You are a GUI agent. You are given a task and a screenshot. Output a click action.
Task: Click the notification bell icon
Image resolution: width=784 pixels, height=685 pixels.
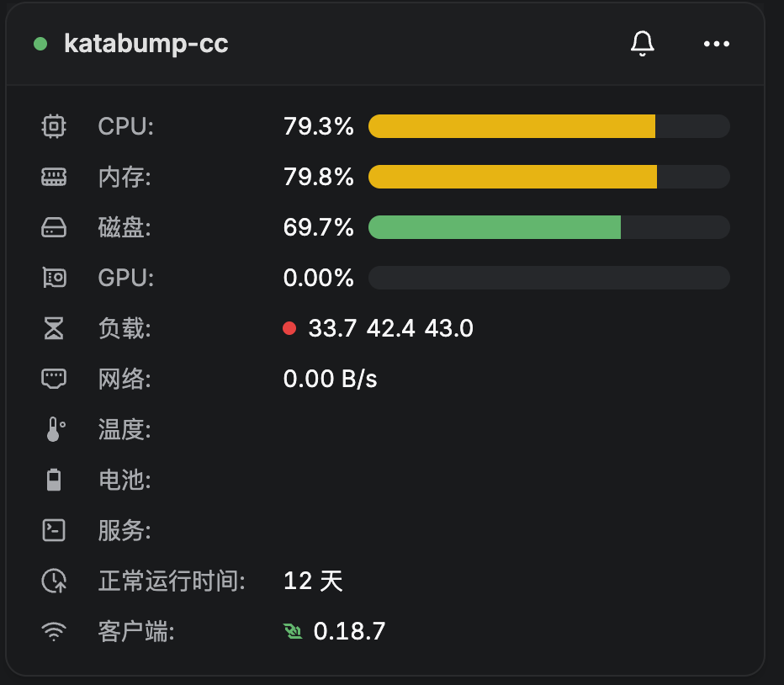[x=642, y=44]
